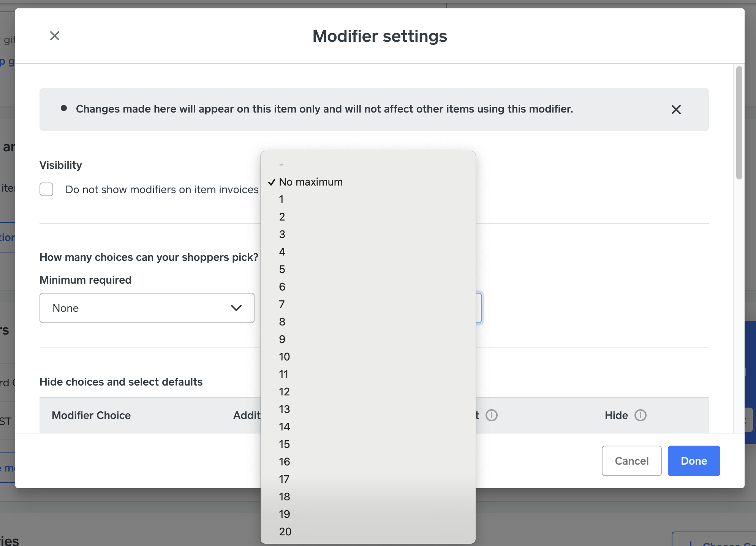Click the blue Done button
The height and width of the screenshot is (546, 756).
694,461
